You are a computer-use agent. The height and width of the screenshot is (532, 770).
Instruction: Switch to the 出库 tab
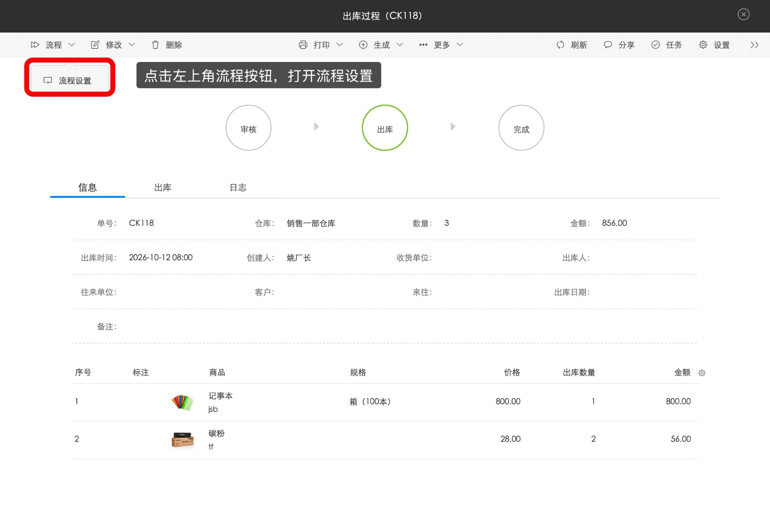point(162,187)
